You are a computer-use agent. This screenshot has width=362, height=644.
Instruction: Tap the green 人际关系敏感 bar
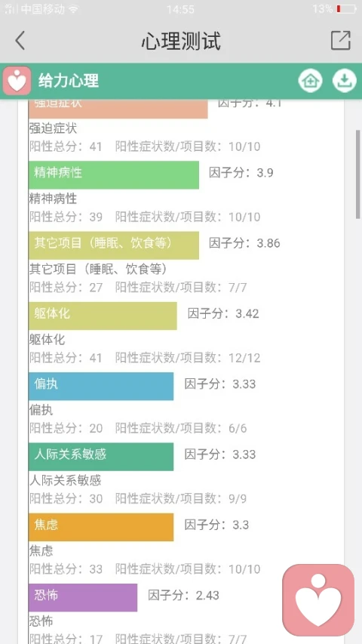(x=101, y=457)
